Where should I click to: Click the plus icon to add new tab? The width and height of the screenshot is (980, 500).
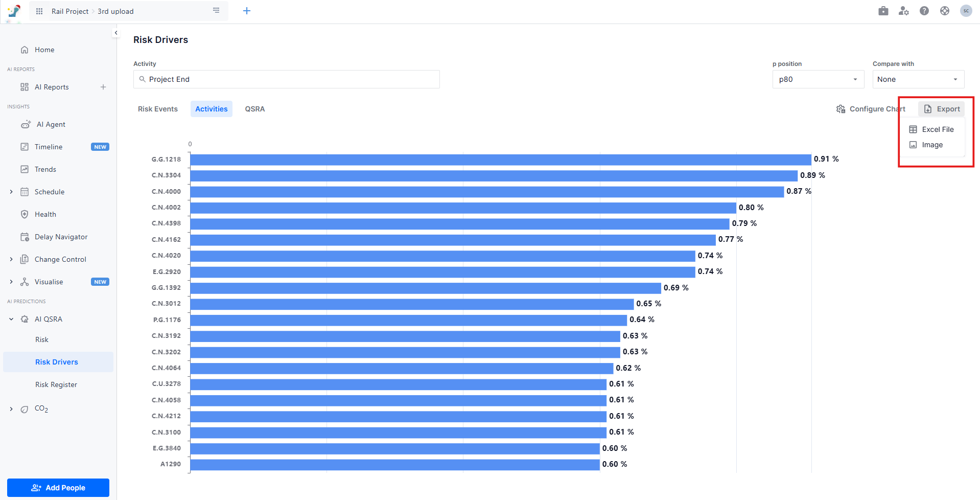click(x=247, y=11)
